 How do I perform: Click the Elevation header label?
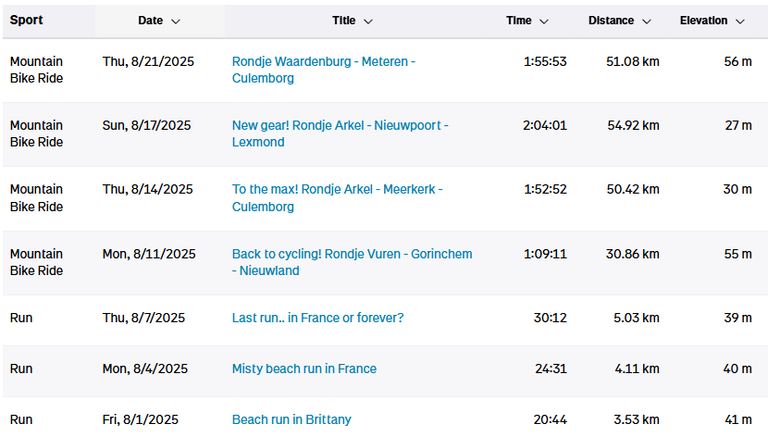click(x=703, y=21)
